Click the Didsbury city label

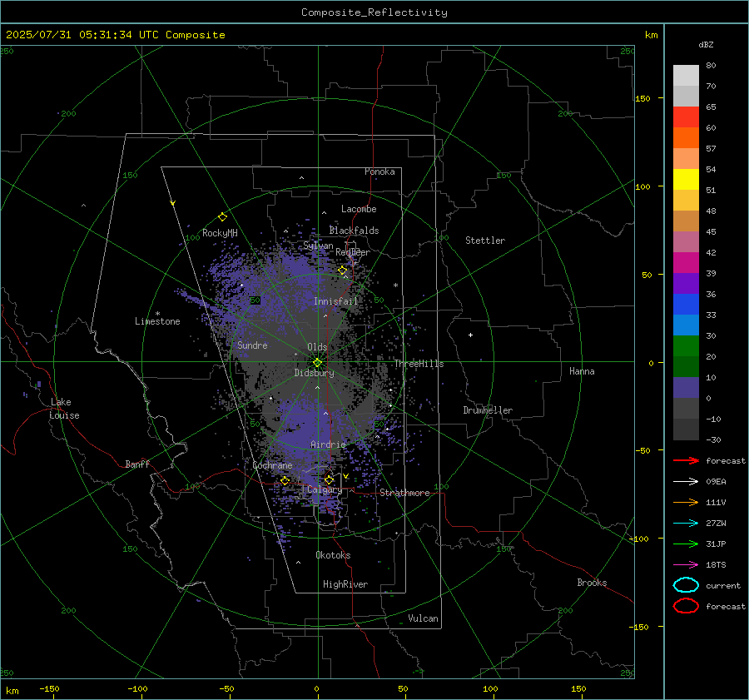[314, 373]
